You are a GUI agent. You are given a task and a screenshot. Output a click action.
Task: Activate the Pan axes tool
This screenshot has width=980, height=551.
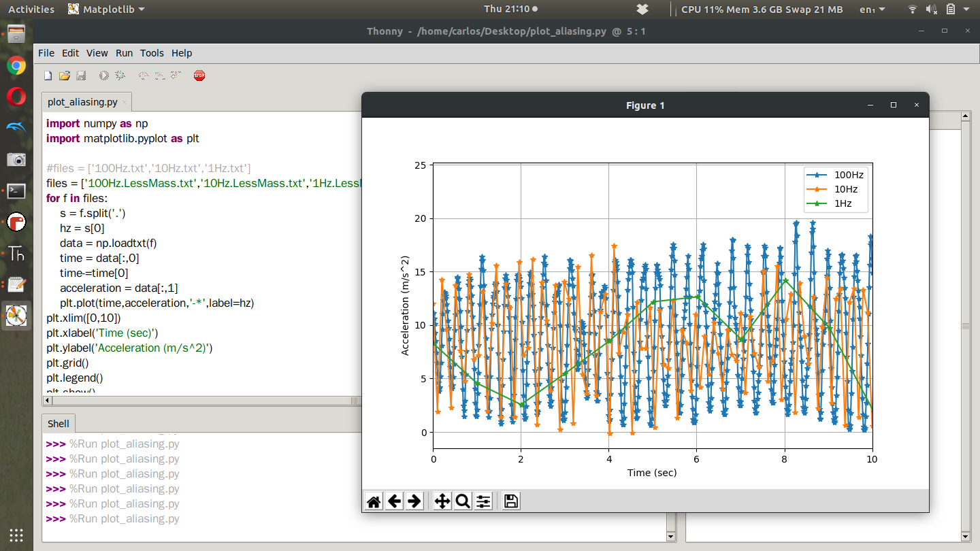pyautogui.click(x=442, y=501)
